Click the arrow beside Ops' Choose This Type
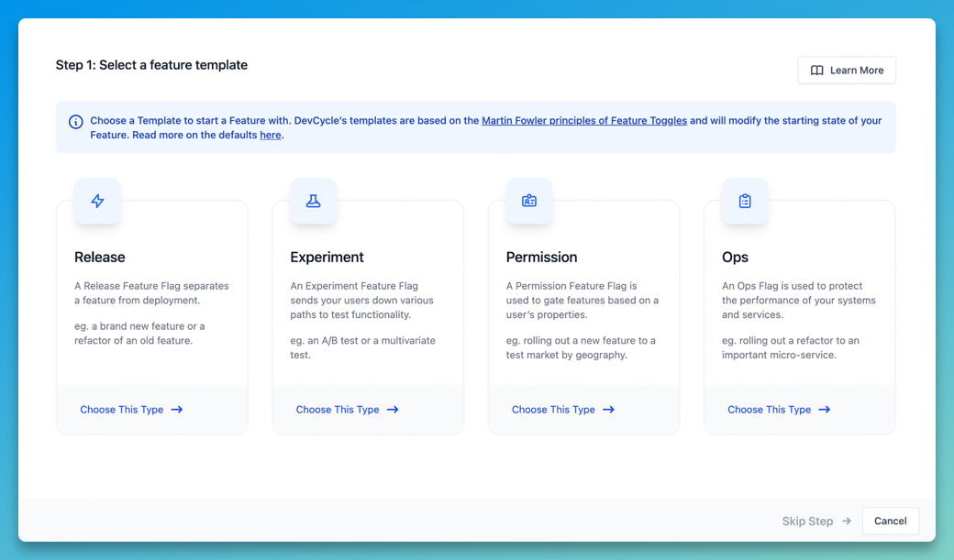This screenshot has height=560, width=954. pyautogui.click(x=825, y=410)
